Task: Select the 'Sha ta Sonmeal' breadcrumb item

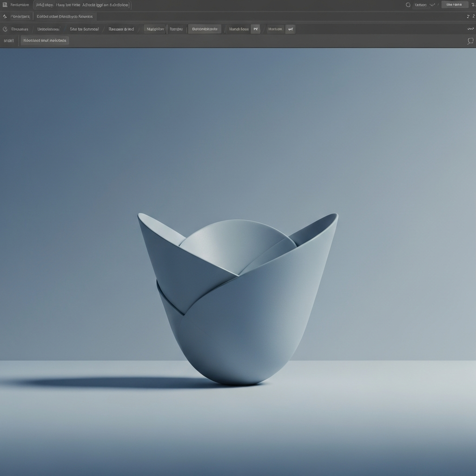Action: point(84,29)
